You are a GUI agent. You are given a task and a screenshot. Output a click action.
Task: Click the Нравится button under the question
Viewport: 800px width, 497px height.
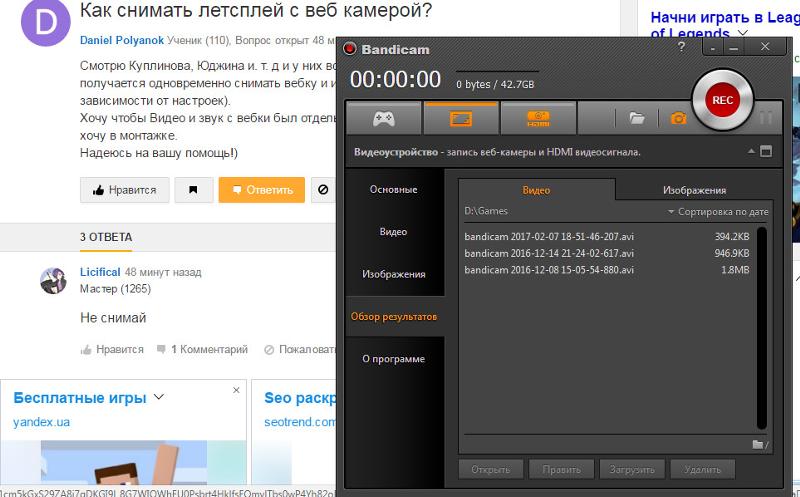click(x=124, y=190)
